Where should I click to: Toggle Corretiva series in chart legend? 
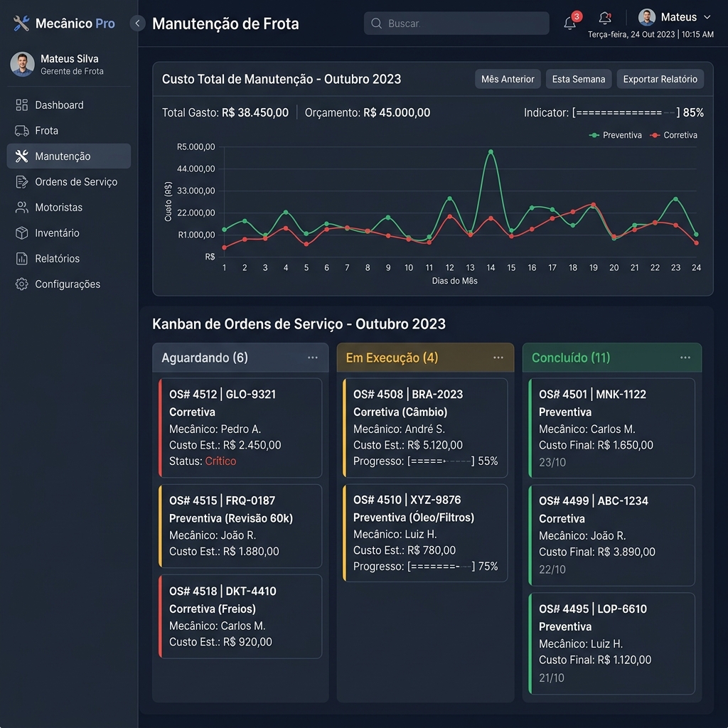674,135
